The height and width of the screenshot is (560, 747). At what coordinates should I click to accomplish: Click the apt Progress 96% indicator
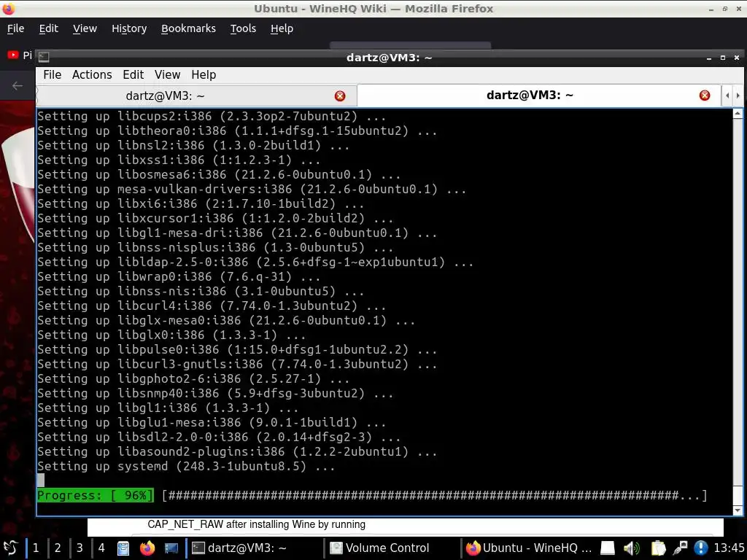tap(96, 495)
